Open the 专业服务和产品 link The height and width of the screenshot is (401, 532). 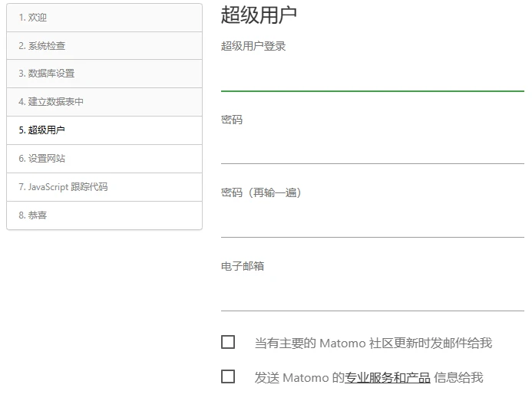(x=387, y=377)
